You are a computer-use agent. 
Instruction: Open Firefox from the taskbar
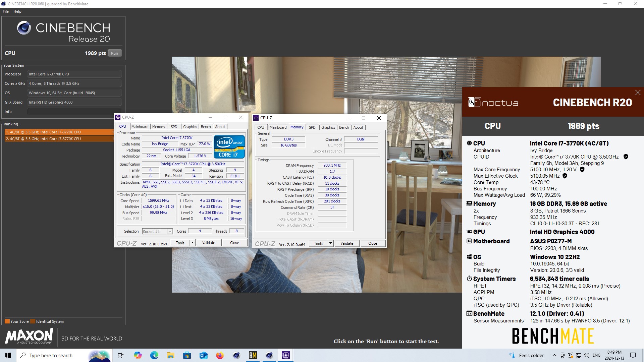(220, 355)
